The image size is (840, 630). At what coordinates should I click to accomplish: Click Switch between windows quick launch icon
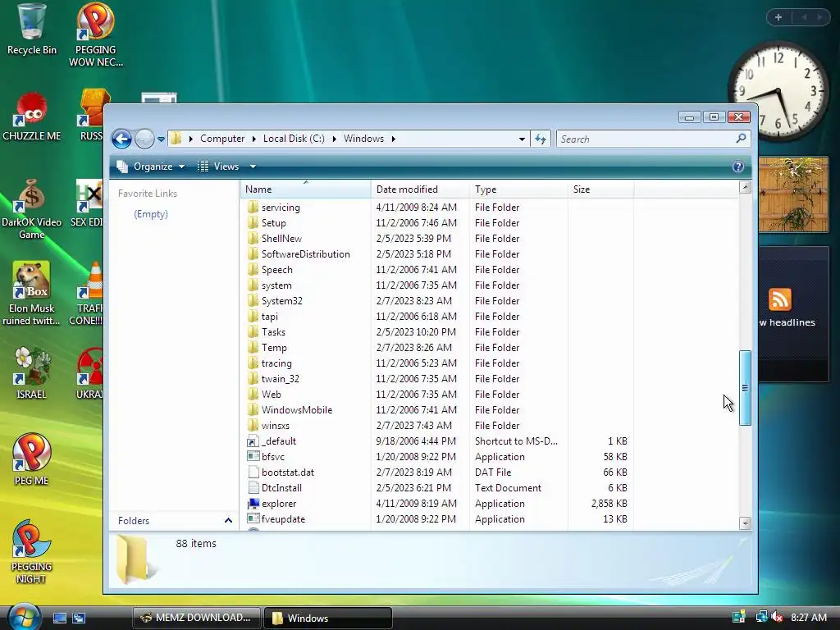[79, 619]
